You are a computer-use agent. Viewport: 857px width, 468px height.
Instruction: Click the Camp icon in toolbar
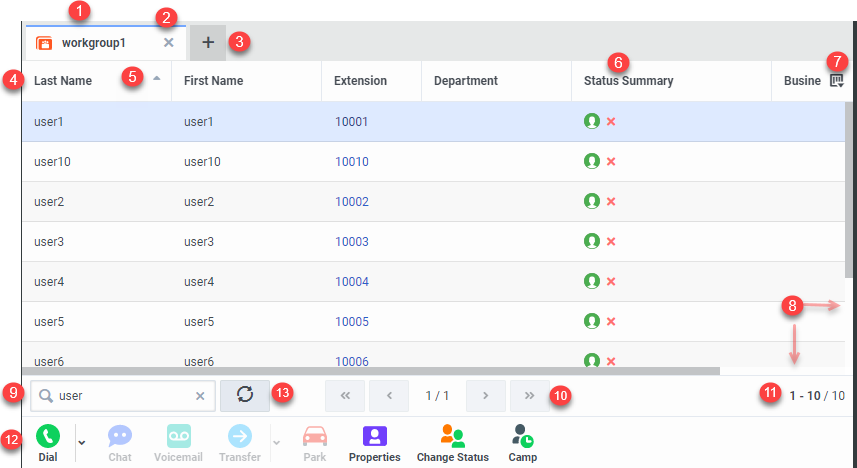coord(521,437)
